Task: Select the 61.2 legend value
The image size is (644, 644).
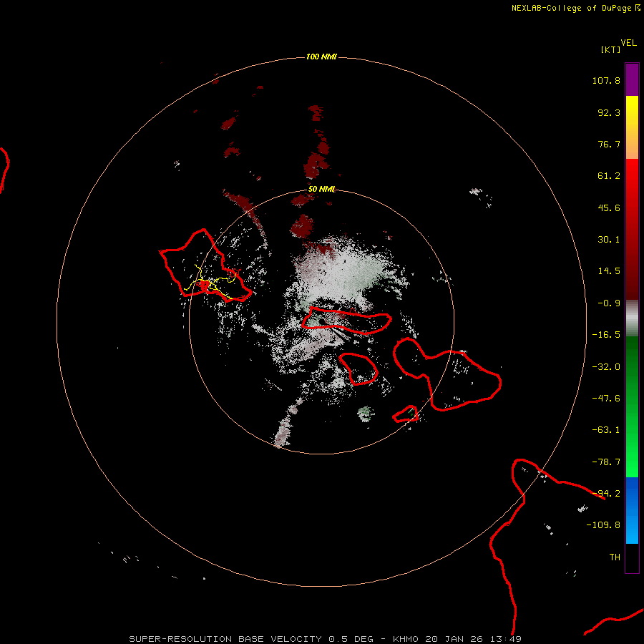Action: (609, 176)
